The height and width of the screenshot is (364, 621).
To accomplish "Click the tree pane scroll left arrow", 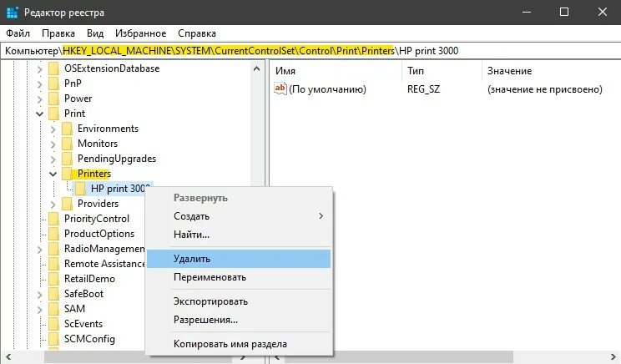I will pos(8,357).
